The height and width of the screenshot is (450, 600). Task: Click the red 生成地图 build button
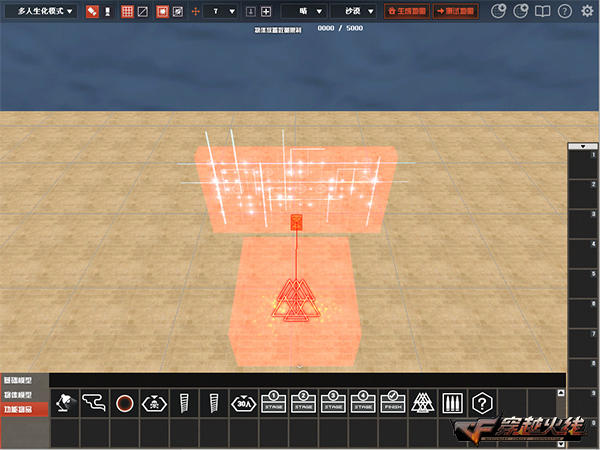pos(407,11)
